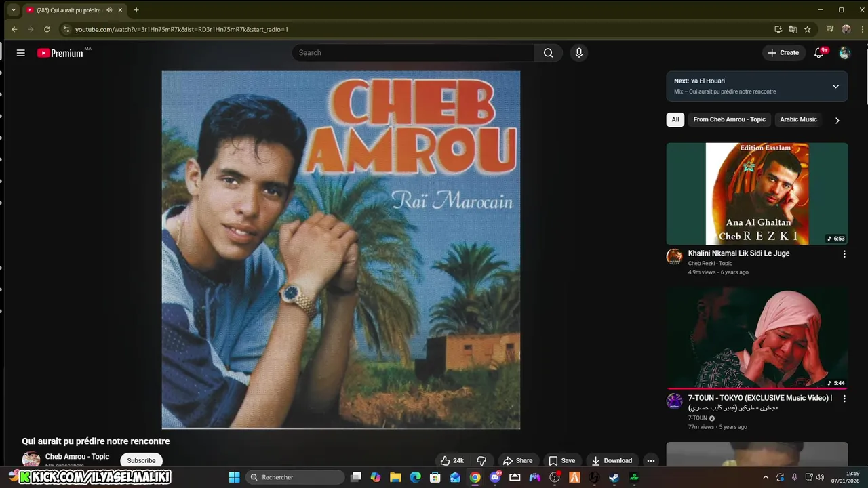Open the YouTube hamburger guide menu

coord(20,53)
